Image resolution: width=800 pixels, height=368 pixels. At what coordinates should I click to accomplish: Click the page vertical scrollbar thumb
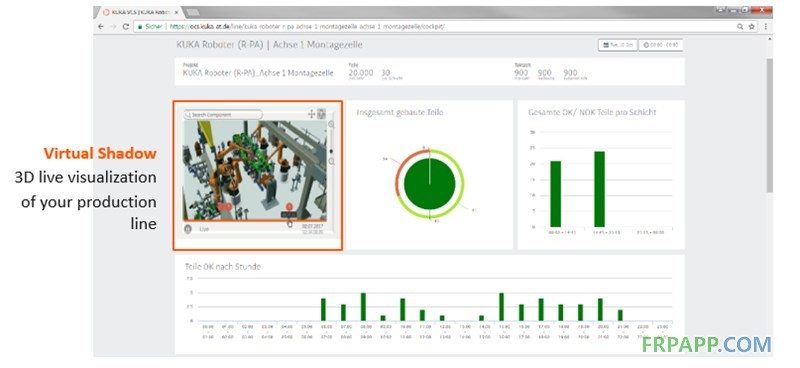pos(769,125)
